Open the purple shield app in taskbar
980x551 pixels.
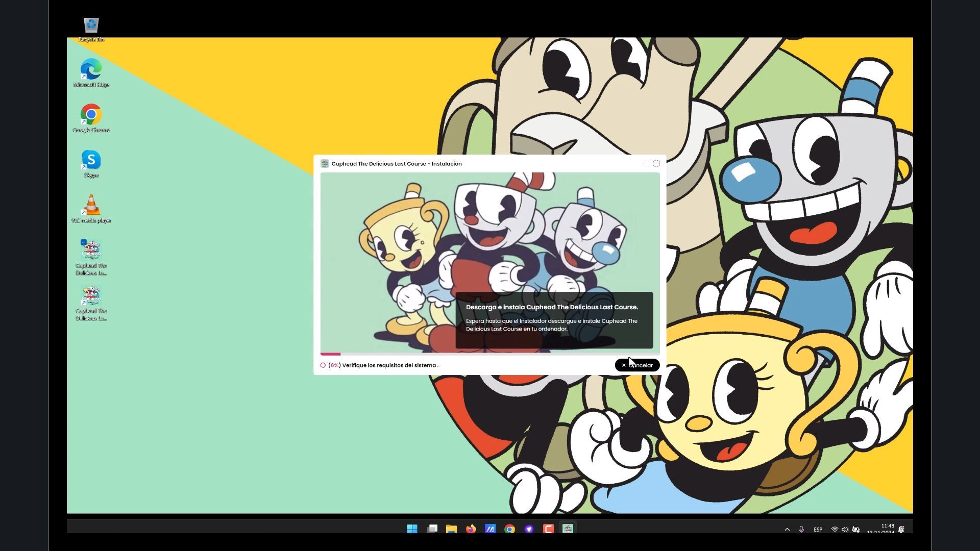tap(529, 529)
